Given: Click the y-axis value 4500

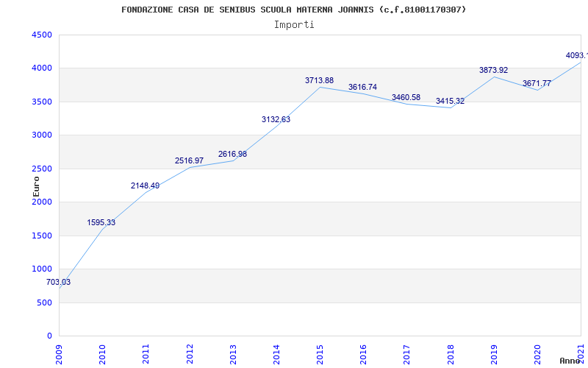Looking at the screenshot, I should pyautogui.click(x=42, y=35).
